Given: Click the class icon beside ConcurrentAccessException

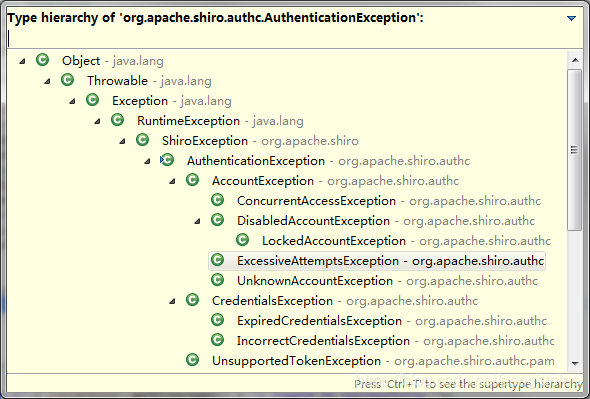Looking at the screenshot, I should [217, 200].
